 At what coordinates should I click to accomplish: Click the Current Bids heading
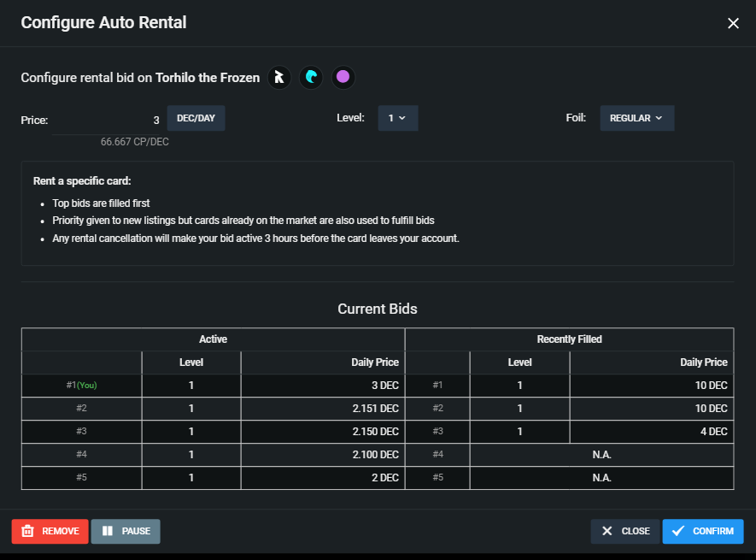pos(378,309)
